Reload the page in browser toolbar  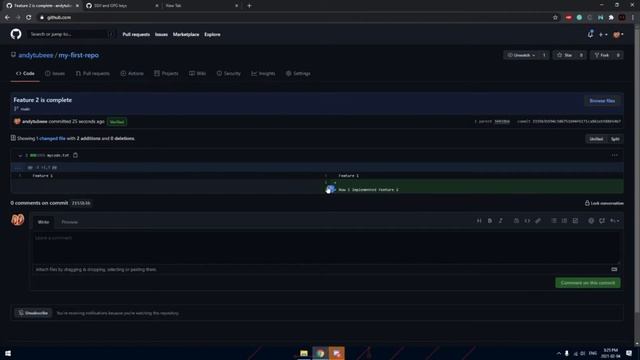tap(29, 18)
